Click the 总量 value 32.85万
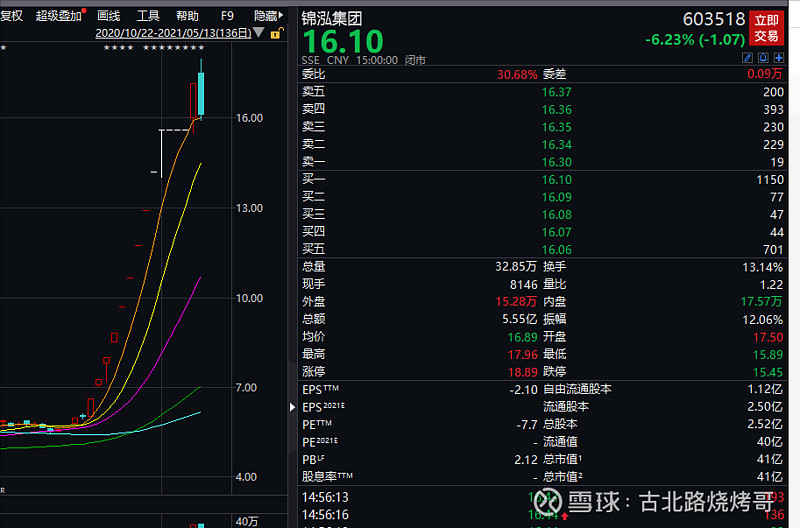Image resolution: width=800 pixels, height=528 pixels. click(516, 267)
